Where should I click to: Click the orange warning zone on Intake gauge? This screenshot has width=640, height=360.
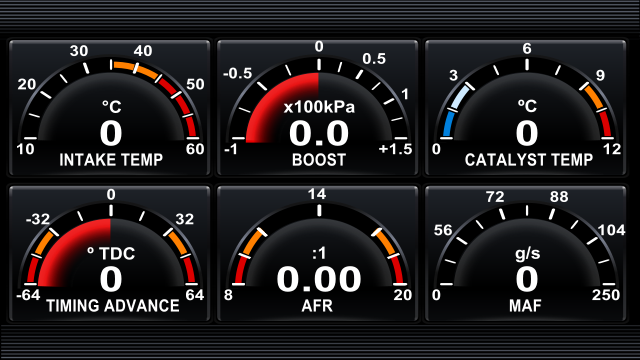(135, 69)
